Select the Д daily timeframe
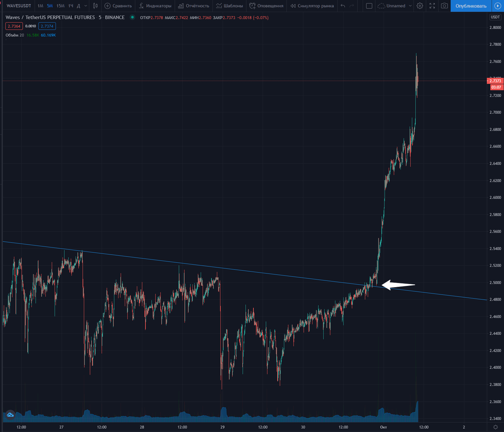This screenshot has height=432, width=504. coord(78,6)
